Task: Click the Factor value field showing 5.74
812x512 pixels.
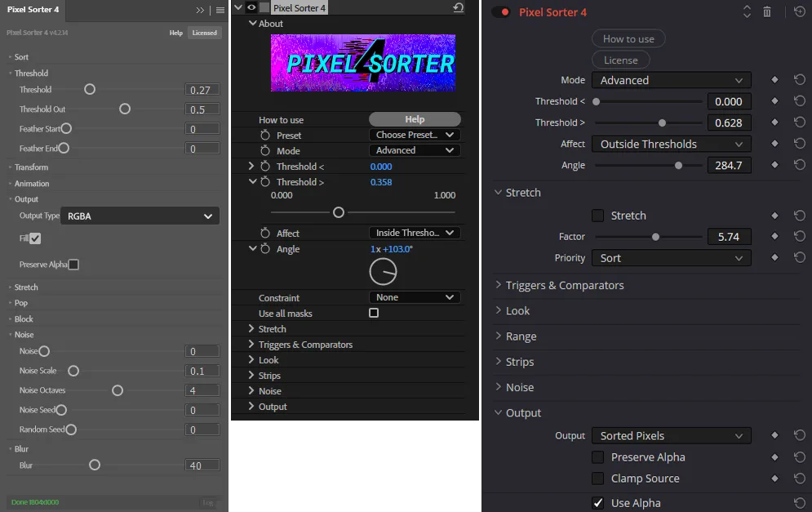Action: [729, 237]
